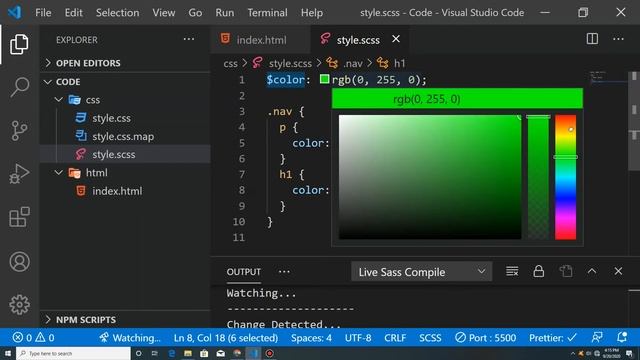Image resolution: width=640 pixels, height=360 pixels.
Task: Toggle the Live Sass Watching status
Action: tap(130, 338)
